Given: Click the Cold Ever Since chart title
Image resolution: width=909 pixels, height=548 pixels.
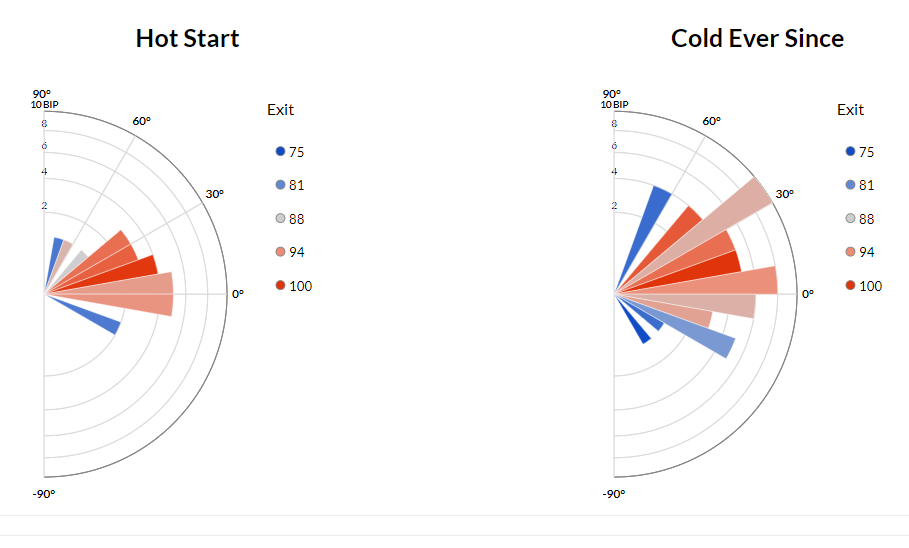Looking at the screenshot, I should [757, 39].
